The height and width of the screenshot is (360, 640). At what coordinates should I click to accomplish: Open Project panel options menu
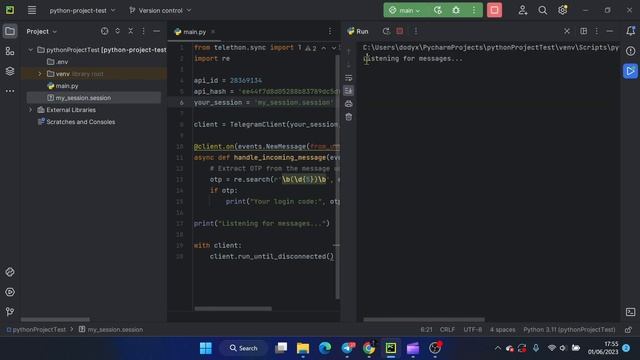143,31
